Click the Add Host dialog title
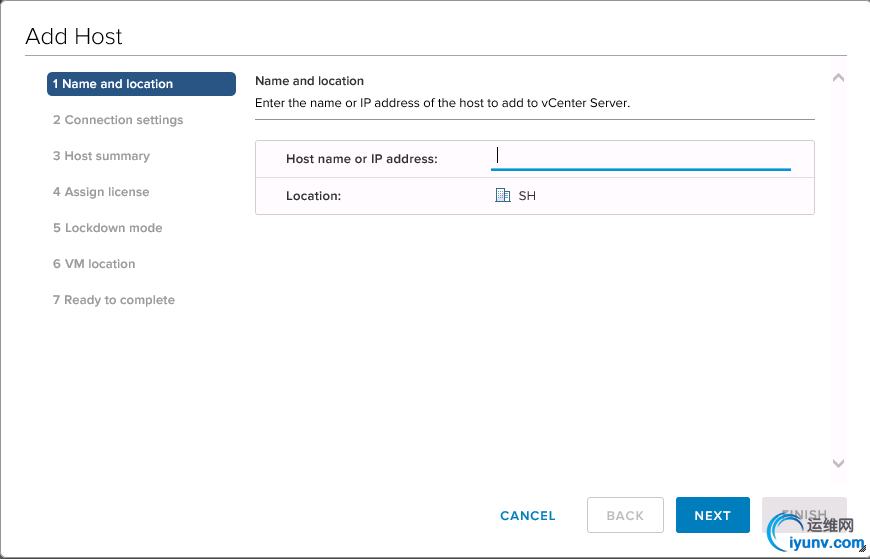Screen dimensions: 870x559 [x=74, y=37]
